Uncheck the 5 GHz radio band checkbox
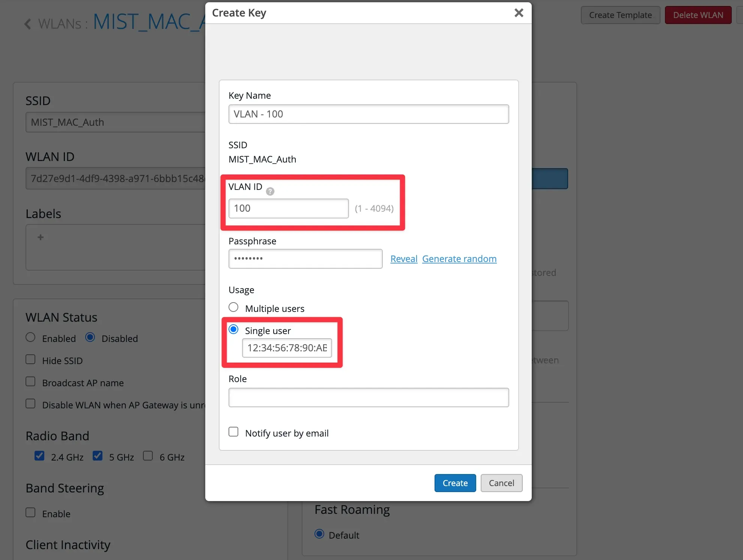Viewport: 743px width, 560px height. click(98, 456)
